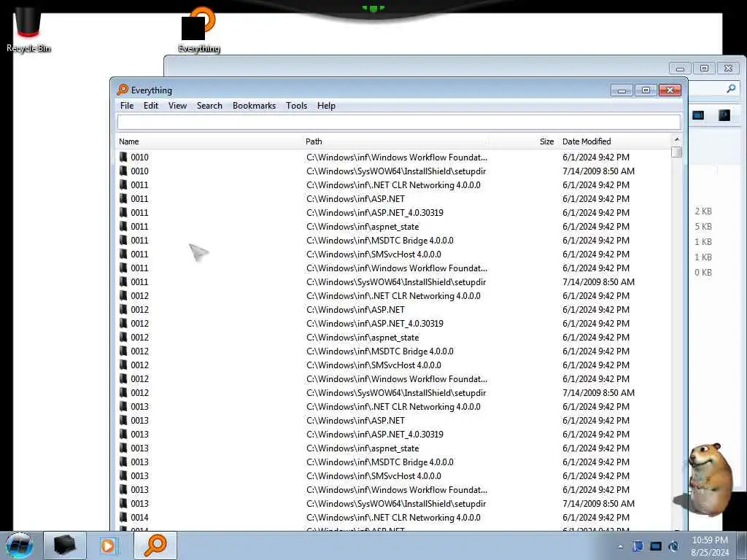
Task: Select folder icon of first 0010 row
Action: (123, 157)
